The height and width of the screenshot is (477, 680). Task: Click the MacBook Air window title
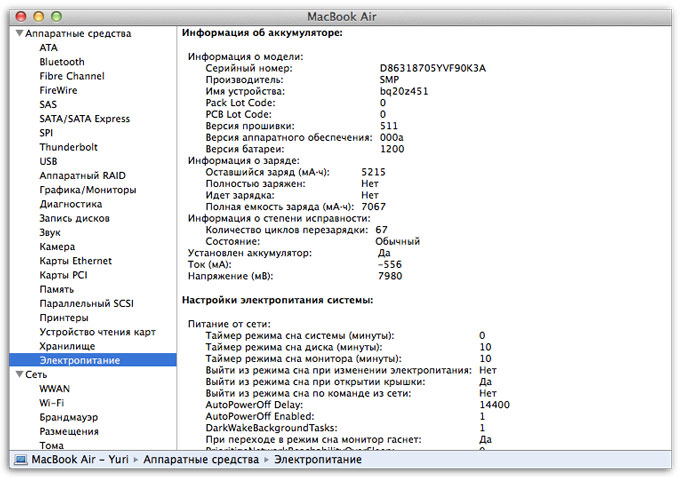pos(342,16)
